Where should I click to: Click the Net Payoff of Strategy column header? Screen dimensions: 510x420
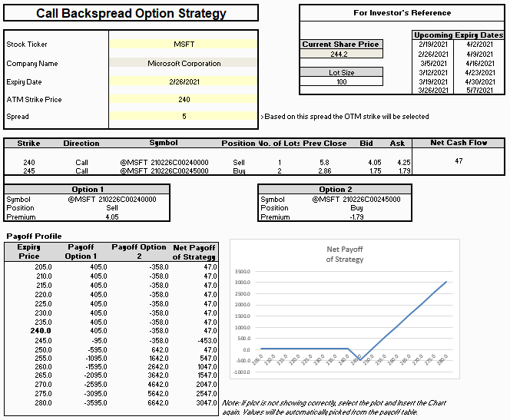(194, 252)
